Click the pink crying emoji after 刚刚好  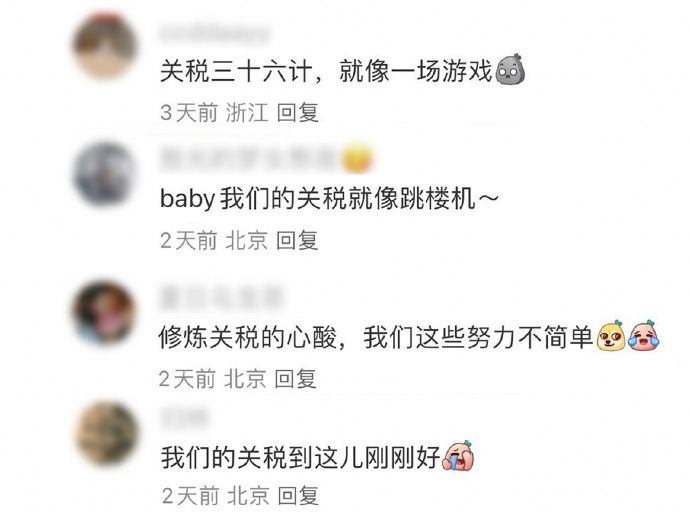tap(458, 456)
